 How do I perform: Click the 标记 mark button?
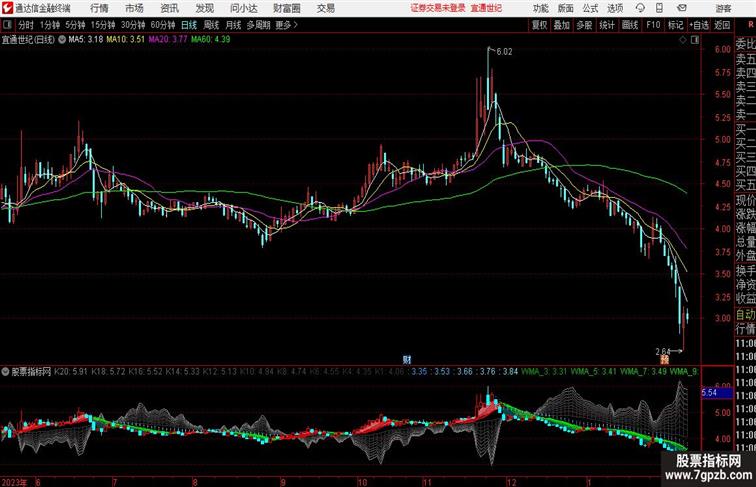(675, 25)
